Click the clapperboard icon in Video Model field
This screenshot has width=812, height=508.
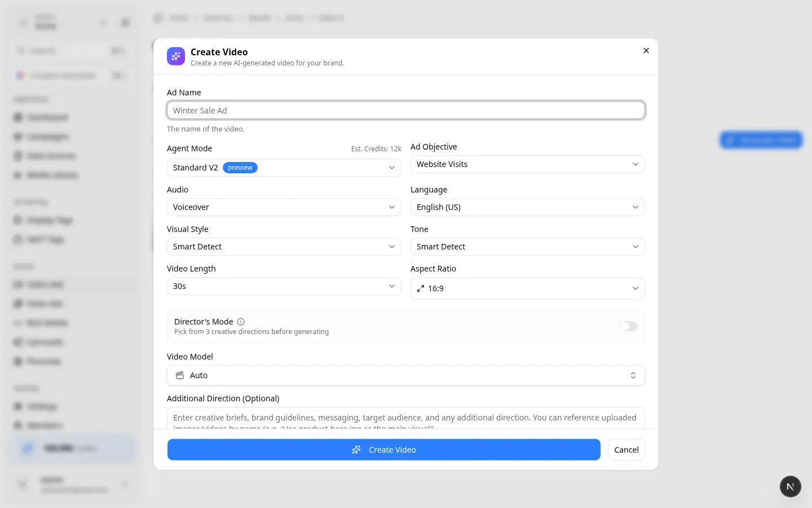180,375
